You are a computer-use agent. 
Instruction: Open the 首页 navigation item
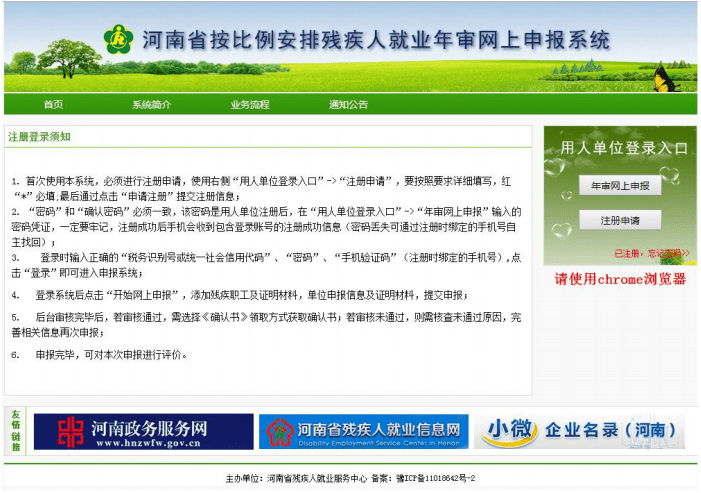[53, 105]
